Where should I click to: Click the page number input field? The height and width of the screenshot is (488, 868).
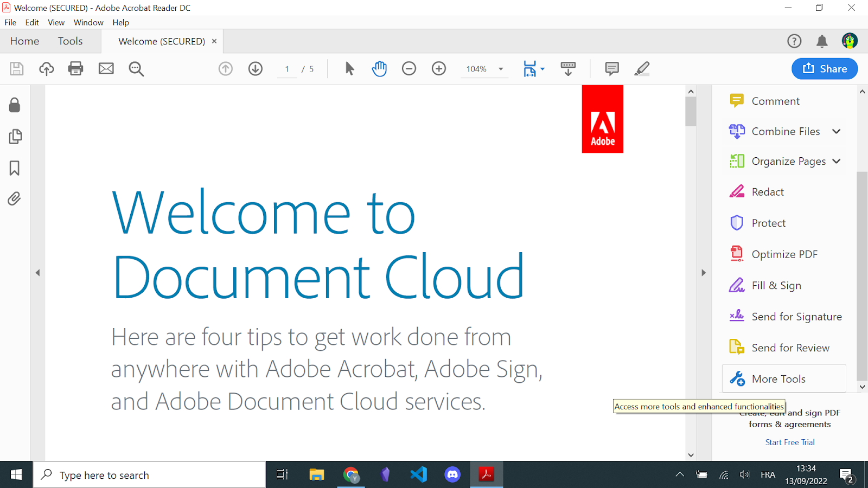tap(287, 69)
